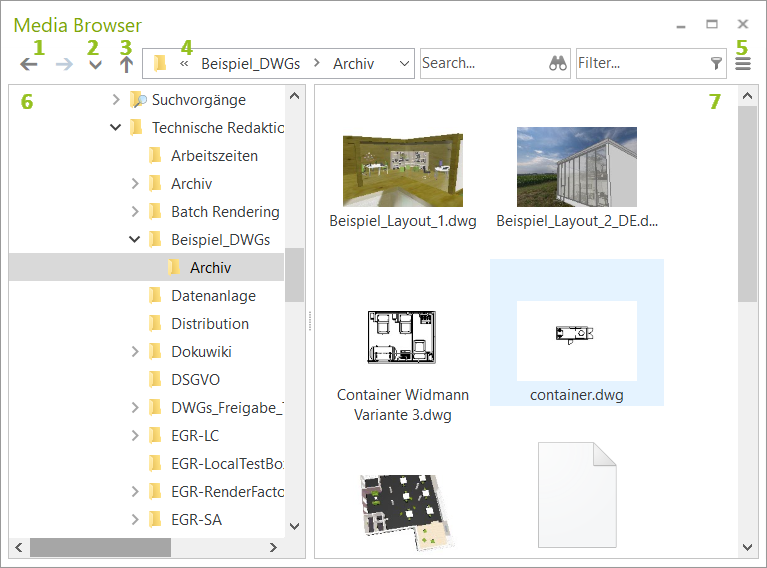Open subfolder arrow after Beispiel_DWGs breadcrumb
This screenshot has width=767, height=568.
click(317, 63)
